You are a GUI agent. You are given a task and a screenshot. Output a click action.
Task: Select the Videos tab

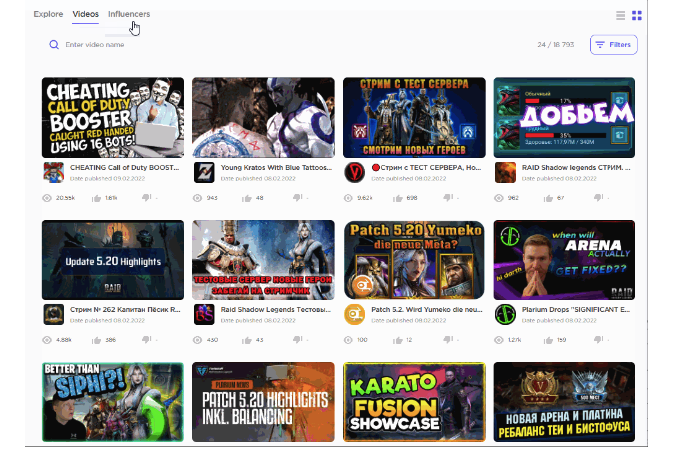pyautogui.click(x=85, y=14)
